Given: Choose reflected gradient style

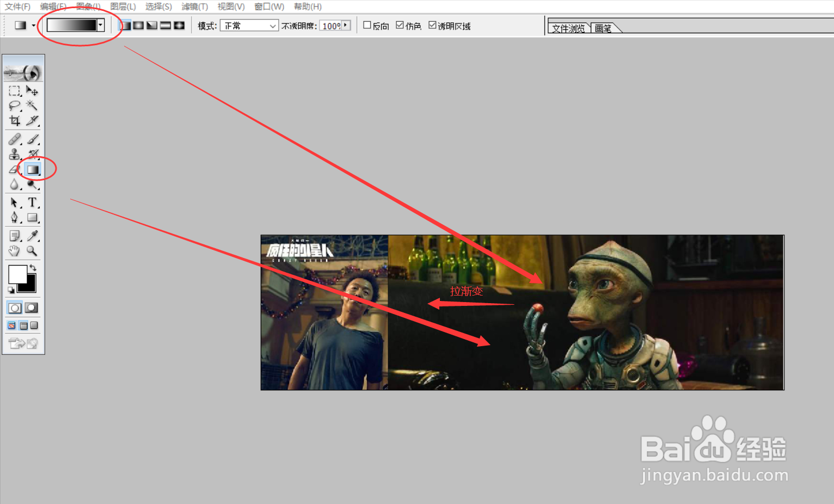Looking at the screenshot, I should (x=165, y=26).
